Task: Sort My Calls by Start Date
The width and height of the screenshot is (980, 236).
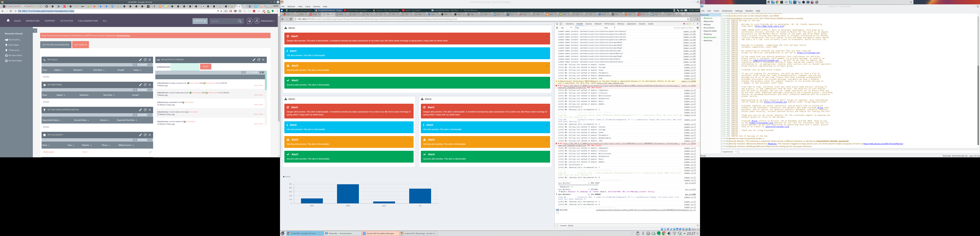Action: tap(99, 70)
